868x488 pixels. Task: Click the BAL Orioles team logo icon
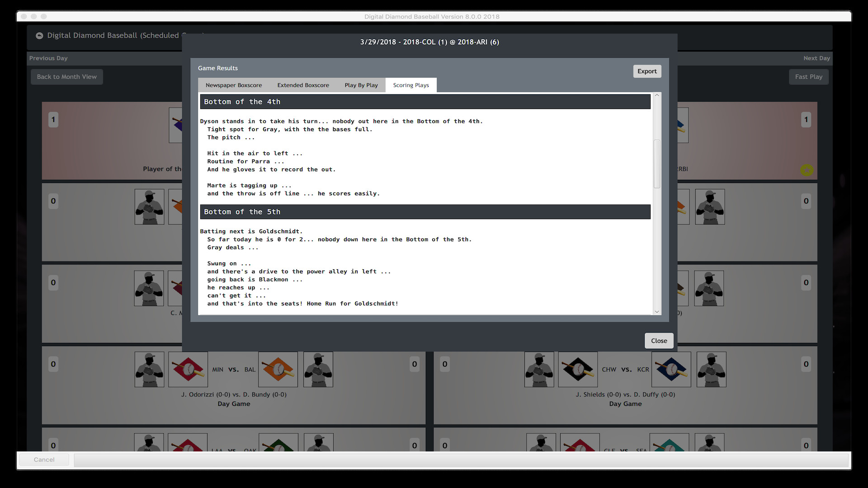278,370
